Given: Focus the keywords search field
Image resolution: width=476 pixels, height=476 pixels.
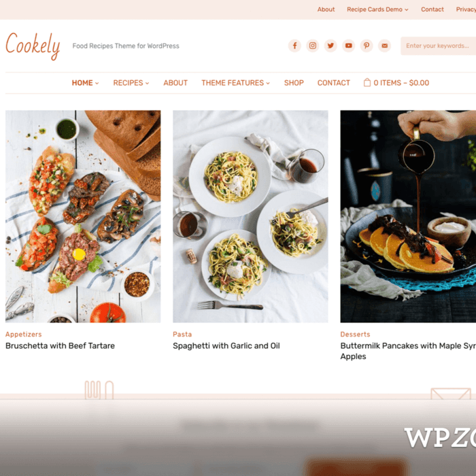Looking at the screenshot, I should (438, 46).
